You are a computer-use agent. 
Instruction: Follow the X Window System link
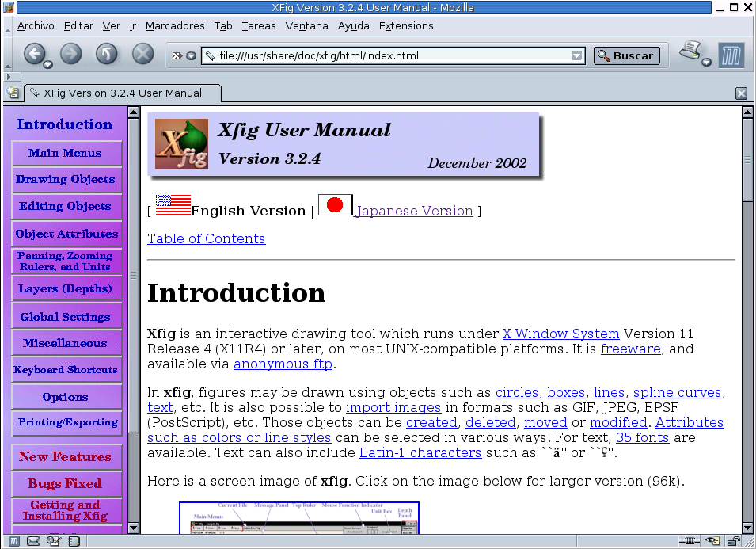pos(560,334)
